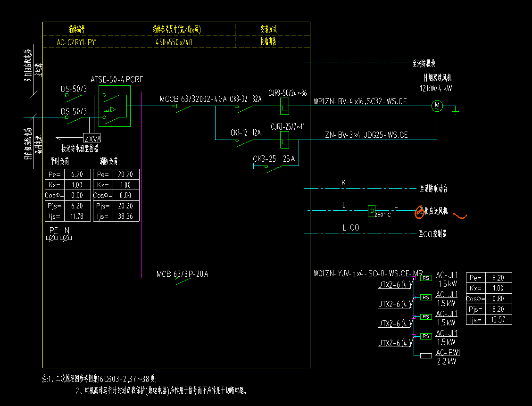The height and width of the screenshot is (406, 532).
Task: Click the 12A rating next to CK3-12
Action: (257, 133)
